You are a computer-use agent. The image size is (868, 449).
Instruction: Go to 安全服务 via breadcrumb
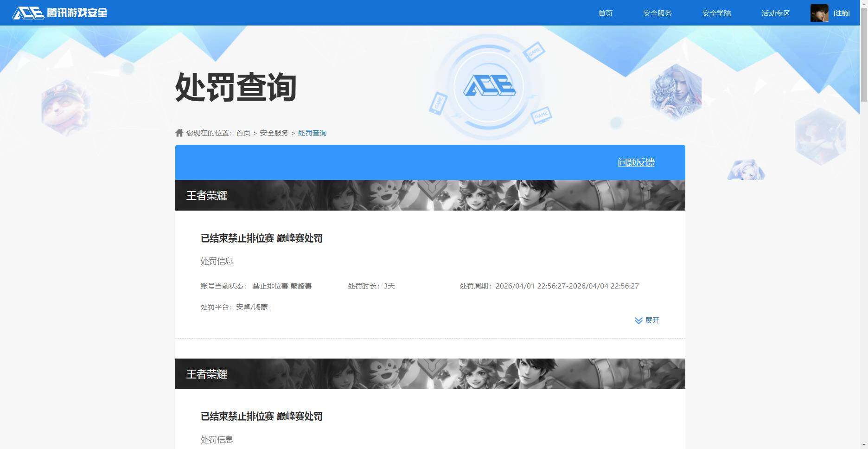274,133
